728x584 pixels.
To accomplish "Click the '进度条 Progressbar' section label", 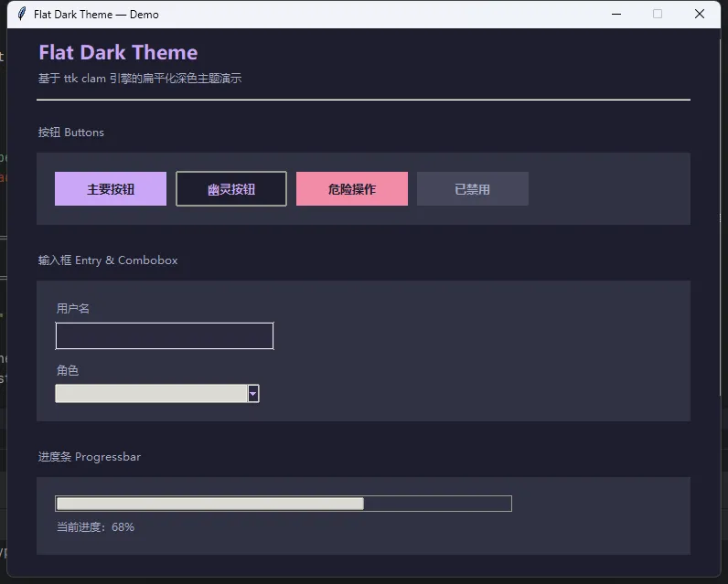I will [89, 457].
